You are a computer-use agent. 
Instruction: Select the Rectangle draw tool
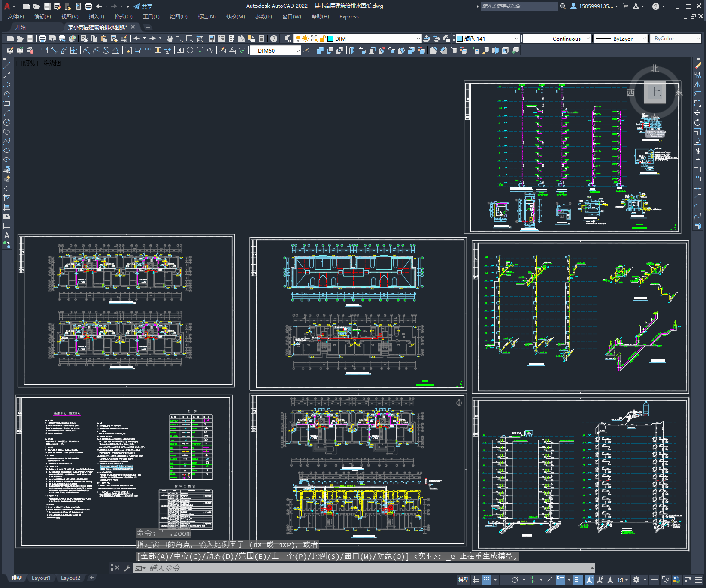(x=7, y=103)
